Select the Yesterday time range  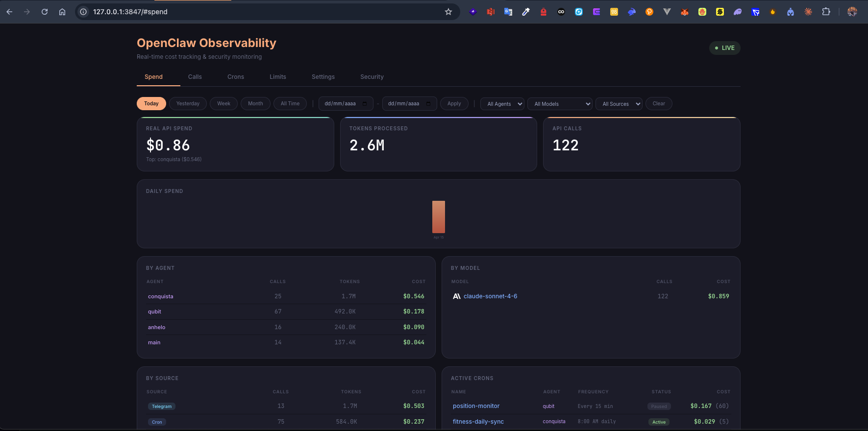click(188, 103)
